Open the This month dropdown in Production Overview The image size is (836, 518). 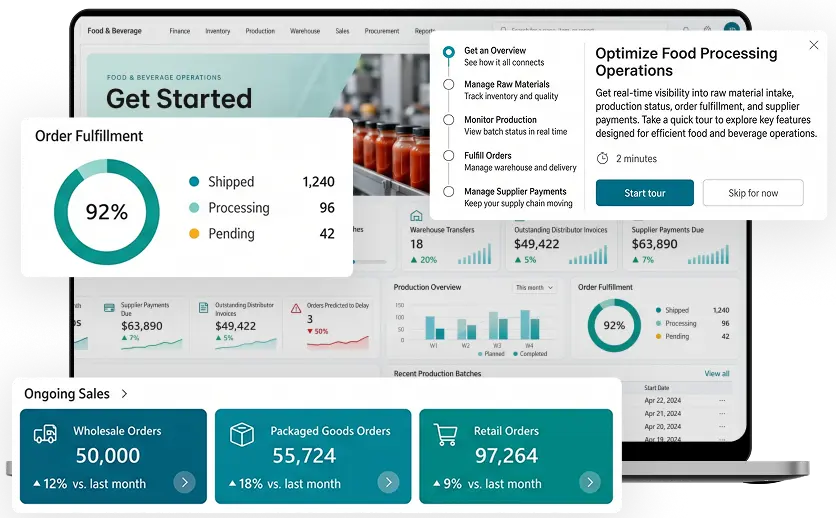click(x=534, y=287)
